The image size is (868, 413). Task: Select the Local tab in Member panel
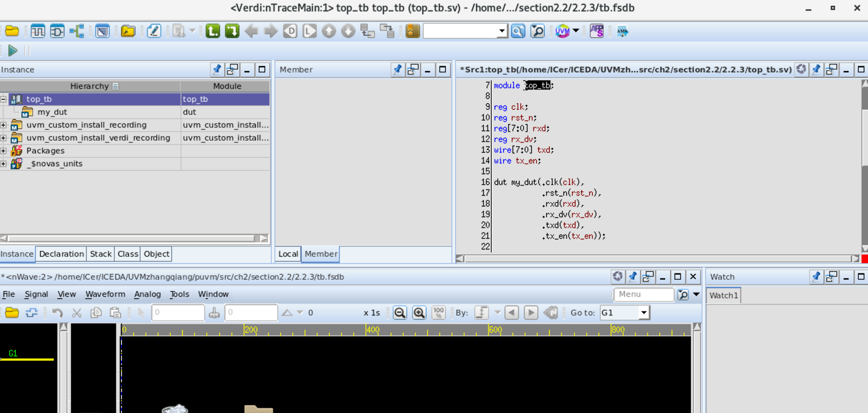(x=288, y=254)
